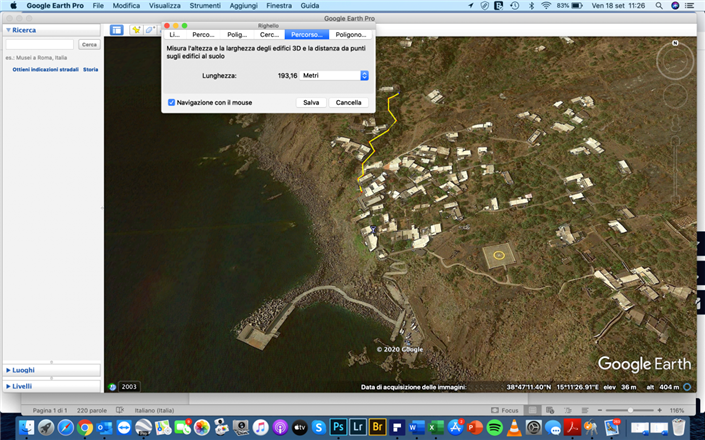Click the historical imagery 2003 clock icon
The height and width of the screenshot is (440, 705).
(113, 387)
